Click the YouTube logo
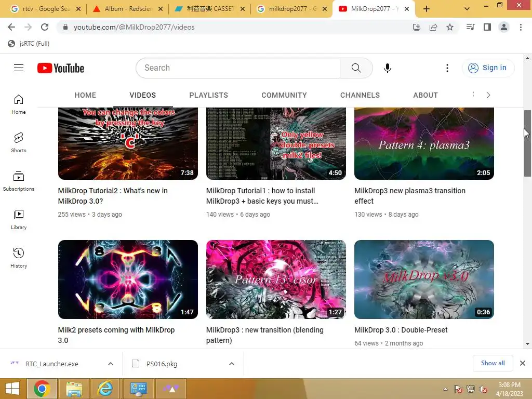 61,68
